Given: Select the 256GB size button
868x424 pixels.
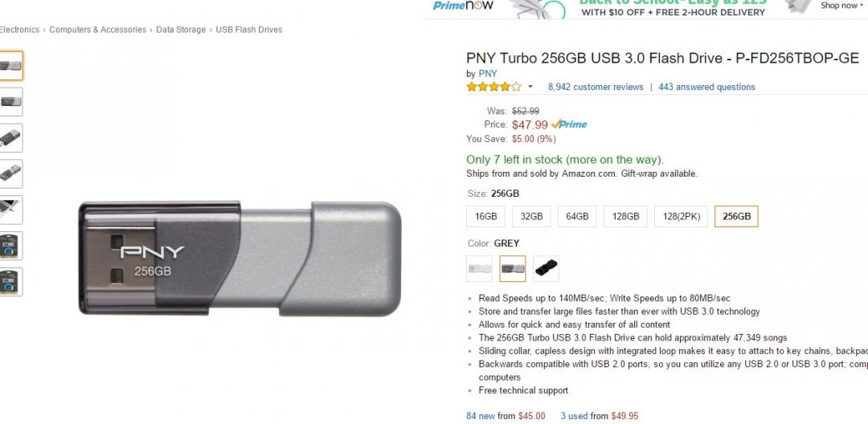Looking at the screenshot, I should (736, 217).
